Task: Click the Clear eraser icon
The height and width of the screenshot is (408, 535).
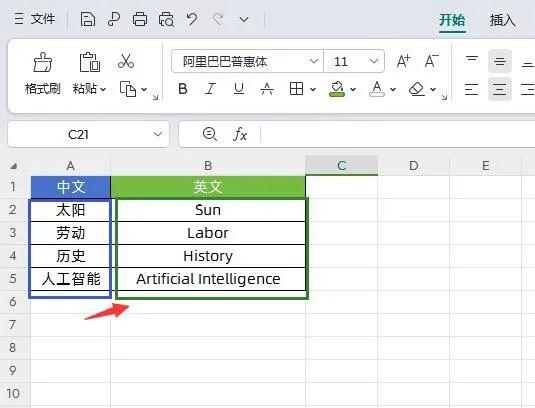Action: pyautogui.click(x=417, y=89)
